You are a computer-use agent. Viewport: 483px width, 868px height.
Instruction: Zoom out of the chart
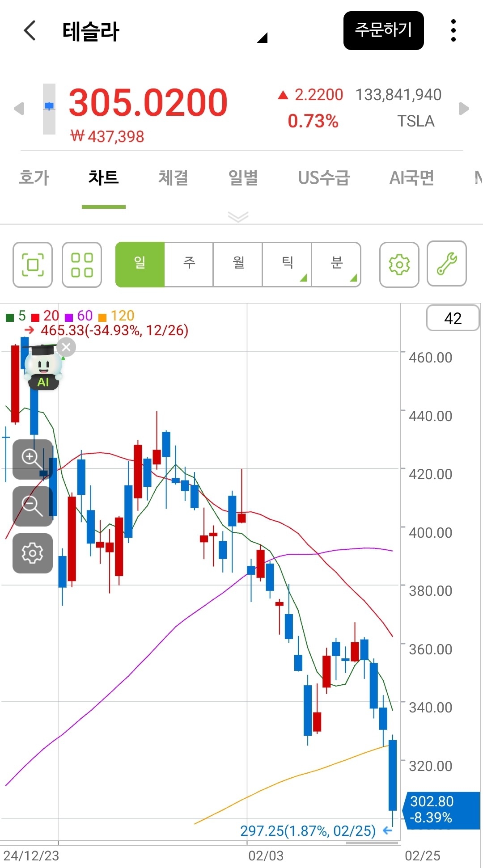tap(32, 506)
